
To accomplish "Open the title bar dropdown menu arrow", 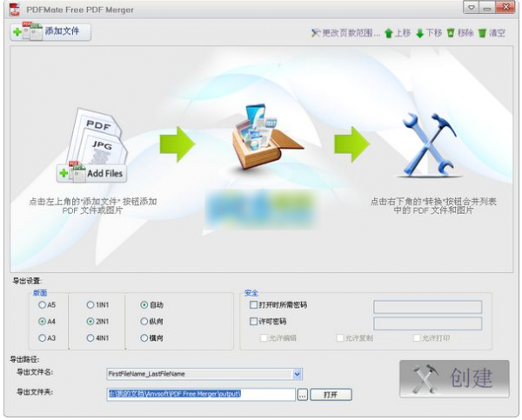I will coord(472,8).
